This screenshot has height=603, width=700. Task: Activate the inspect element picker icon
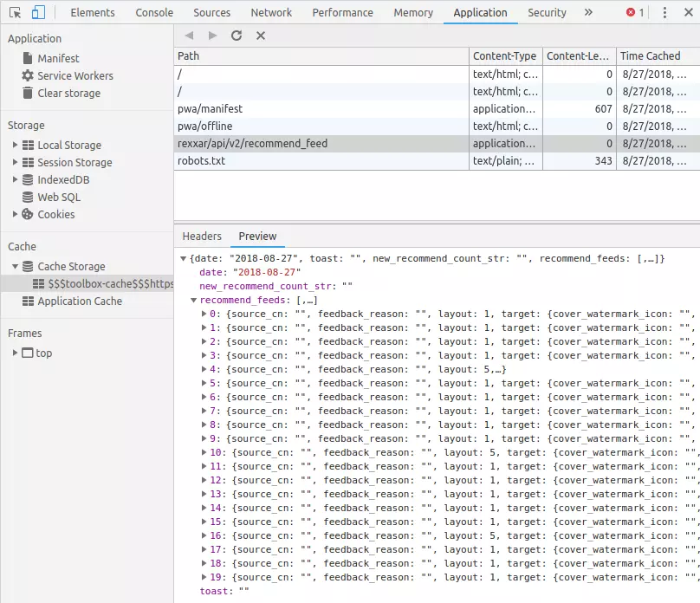pyautogui.click(x=15, y=12)
